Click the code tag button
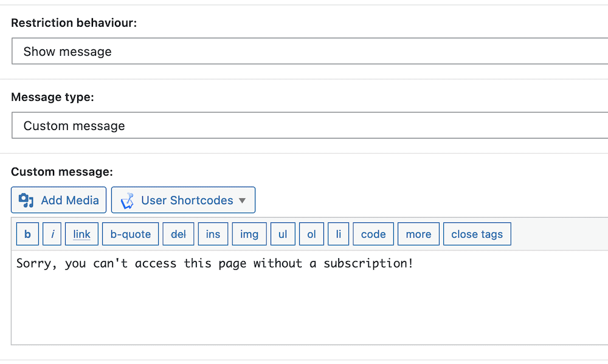 pos(373,234)
